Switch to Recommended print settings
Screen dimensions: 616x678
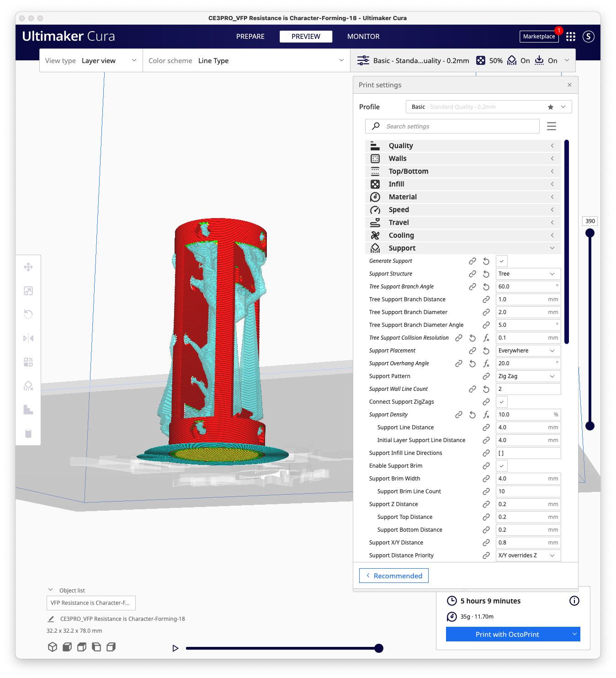click(x=394, y=576)
